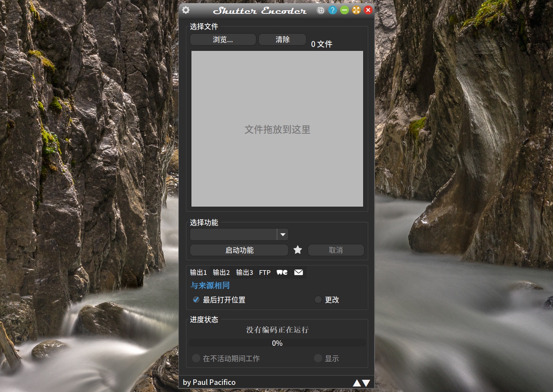
Task: Click the white up triangle icon
Action: (357, 383)
